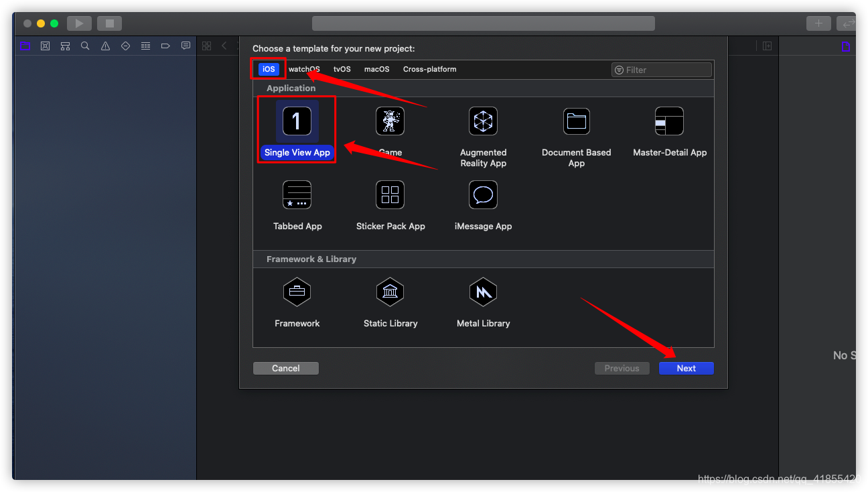Click the 'Single View App' label
The height and width of the screenshot is (492, 868).
click(x=297, y=152)
